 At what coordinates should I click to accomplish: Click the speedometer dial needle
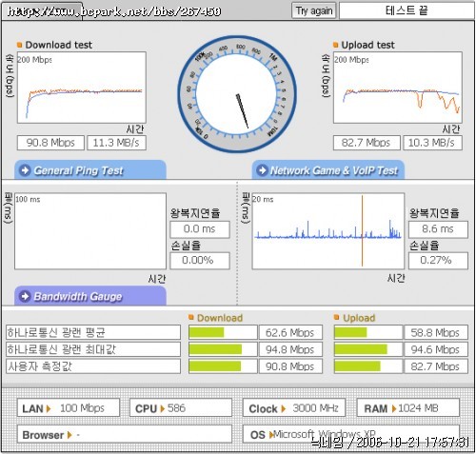(x=242, y=111)
